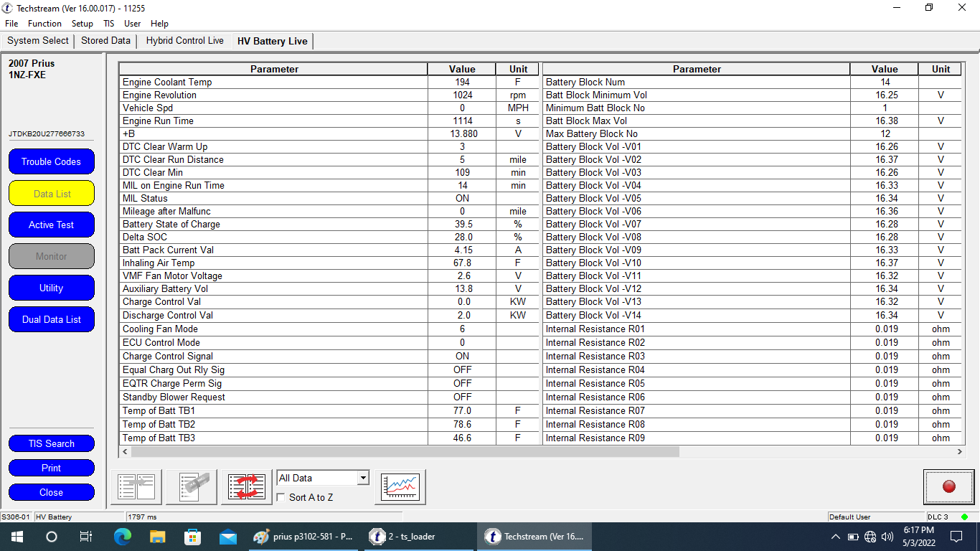Open Microsoft Edge from the taskbar
The width and height of the screenshot is (980, 551).
123,537
